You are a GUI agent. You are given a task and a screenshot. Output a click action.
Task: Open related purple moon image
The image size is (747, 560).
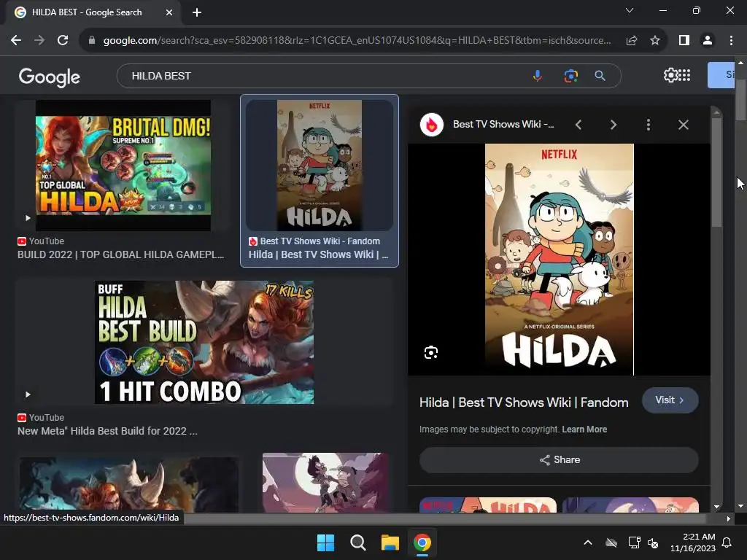[630, 505]
